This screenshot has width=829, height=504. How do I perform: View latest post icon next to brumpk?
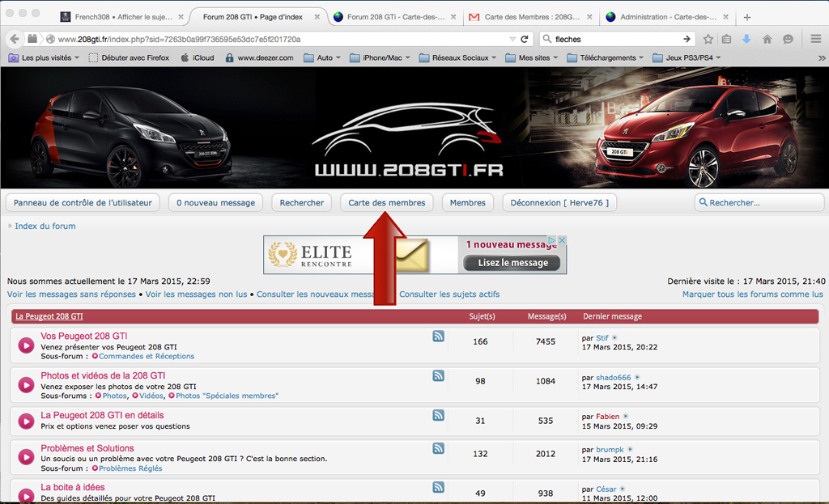[x=630, y=450]
